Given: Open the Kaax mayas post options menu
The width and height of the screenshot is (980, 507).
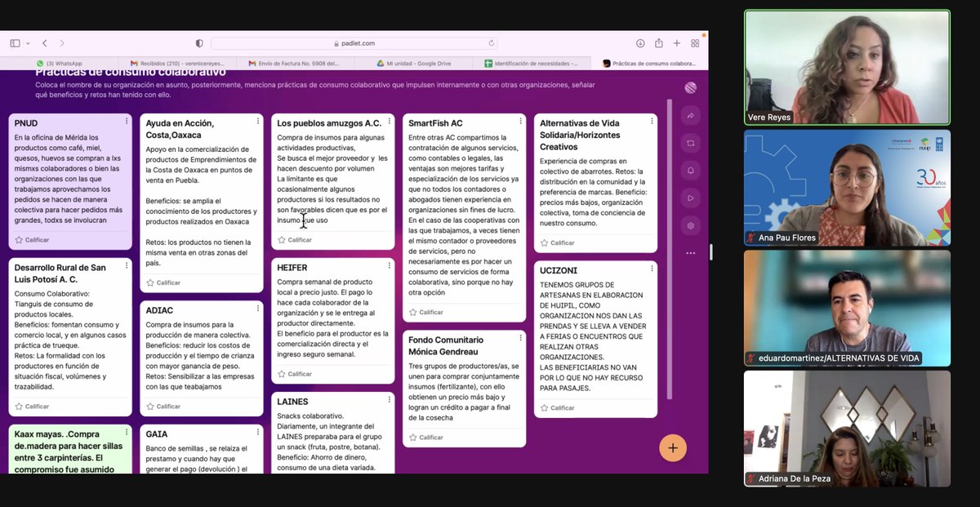Looking at the screenshot, I should click(x=126, y=433).
